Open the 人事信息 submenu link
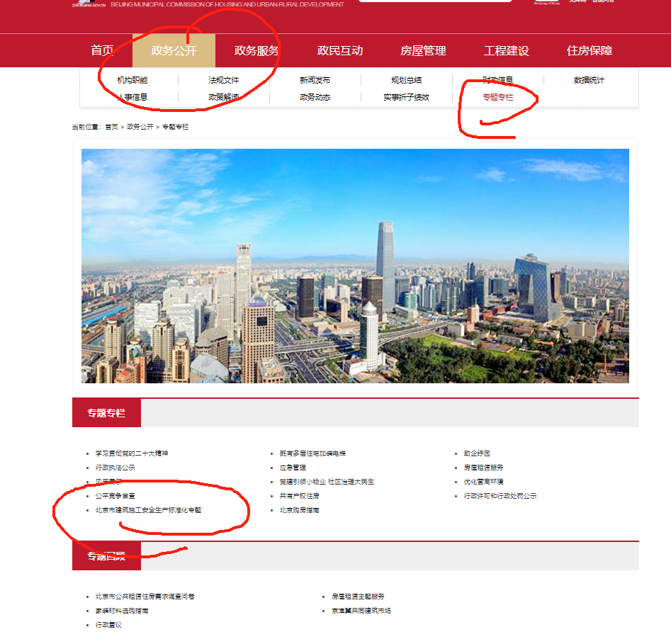 132,97
